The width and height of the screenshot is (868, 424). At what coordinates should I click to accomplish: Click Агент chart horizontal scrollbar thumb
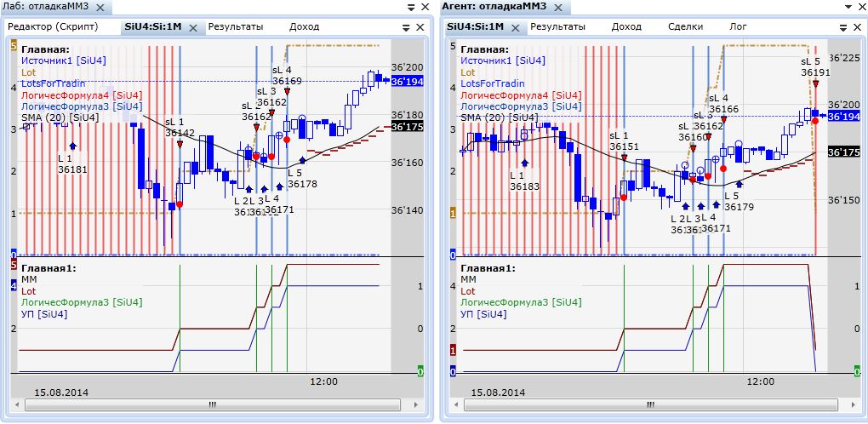650,404
